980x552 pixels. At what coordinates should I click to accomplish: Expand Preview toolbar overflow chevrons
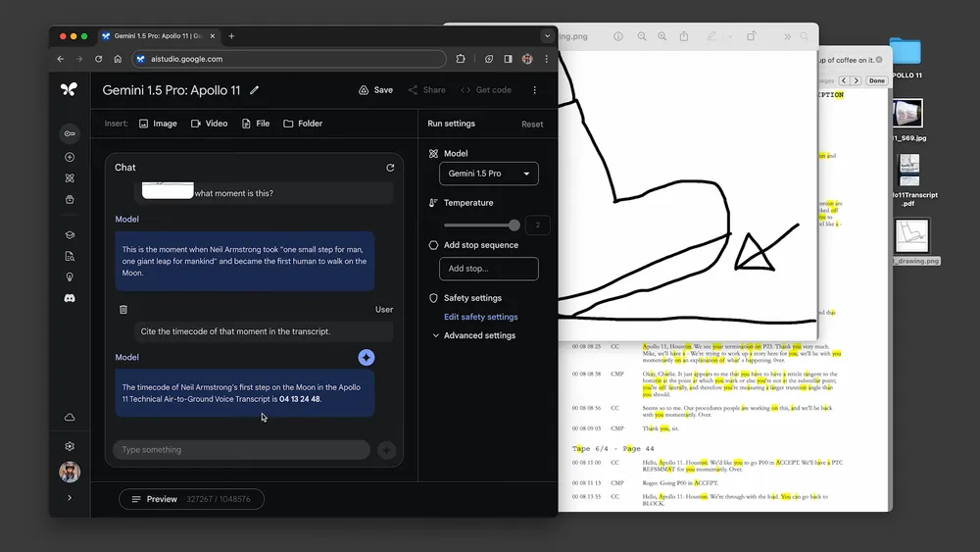pyautogui.click(x=788, y=37)
